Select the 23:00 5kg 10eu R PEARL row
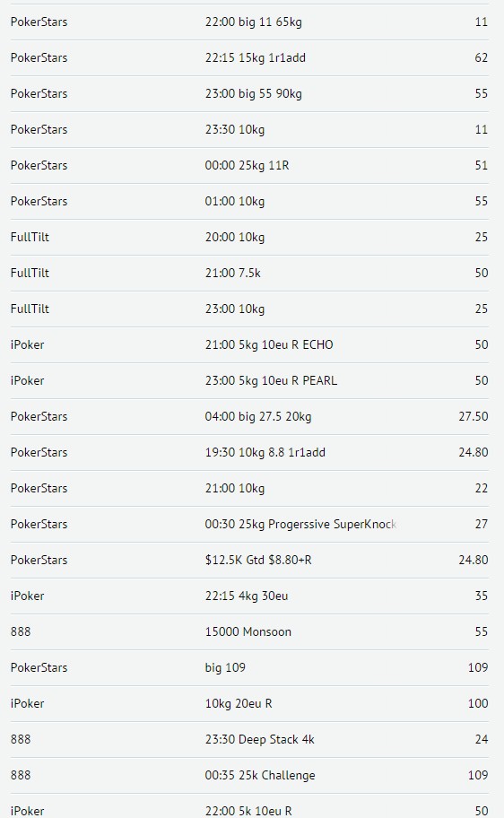Viewport: 504px width, 818px height. point(249,381)
